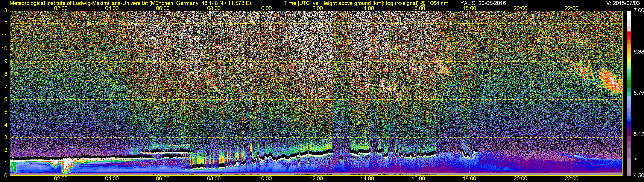Image resolution: width=644 pixels, height=182 pixels.
Task: Click the 4.50 color scale value
Action: (639, 176)
